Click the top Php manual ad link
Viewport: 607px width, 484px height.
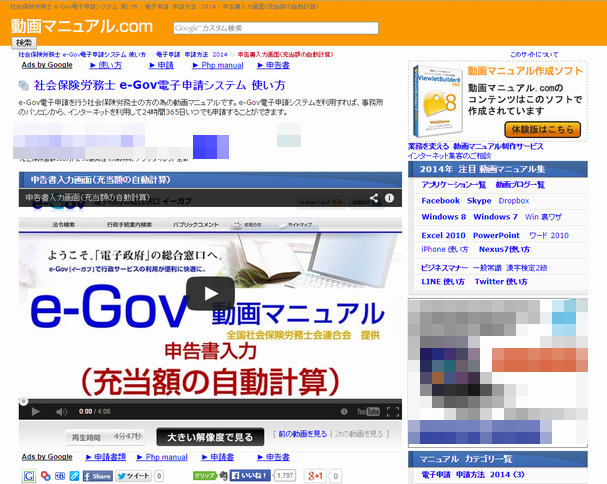pos(218,65)
